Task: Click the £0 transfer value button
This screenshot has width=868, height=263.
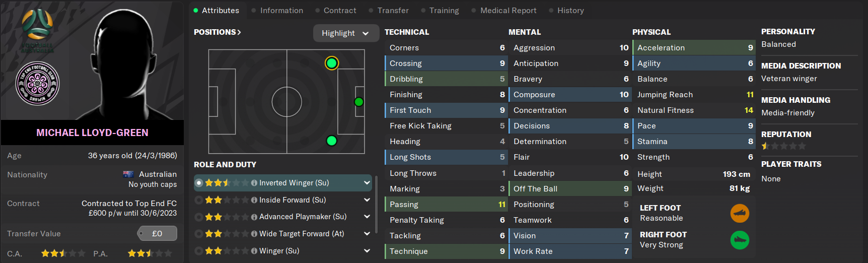Action: [157, 233]
